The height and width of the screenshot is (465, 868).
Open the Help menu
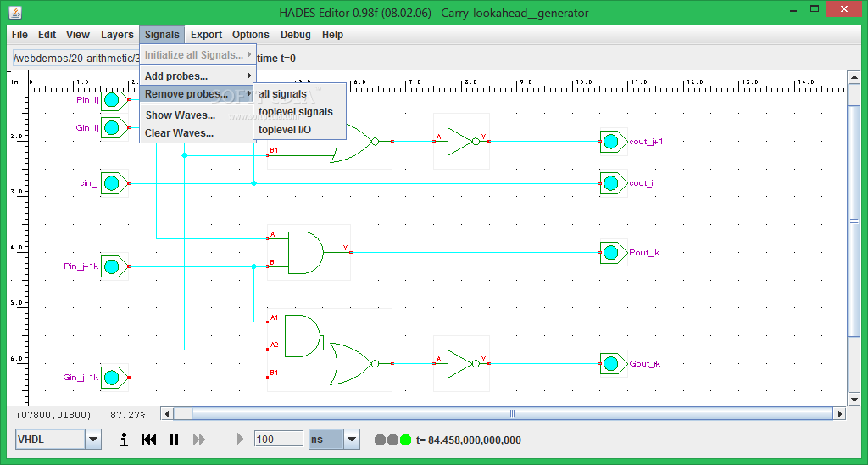pos(332,34)
